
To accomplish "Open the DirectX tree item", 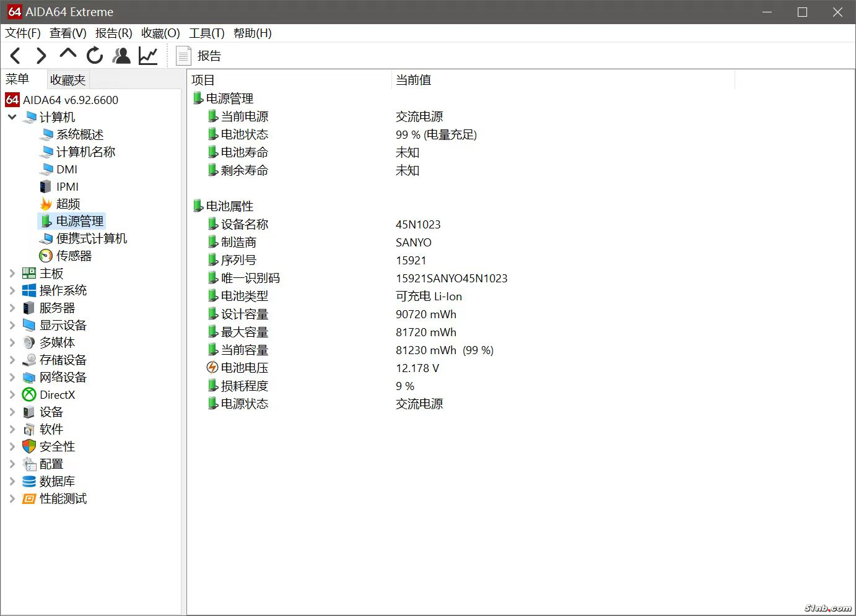I will pyautogui.click(x=57, y=394).
